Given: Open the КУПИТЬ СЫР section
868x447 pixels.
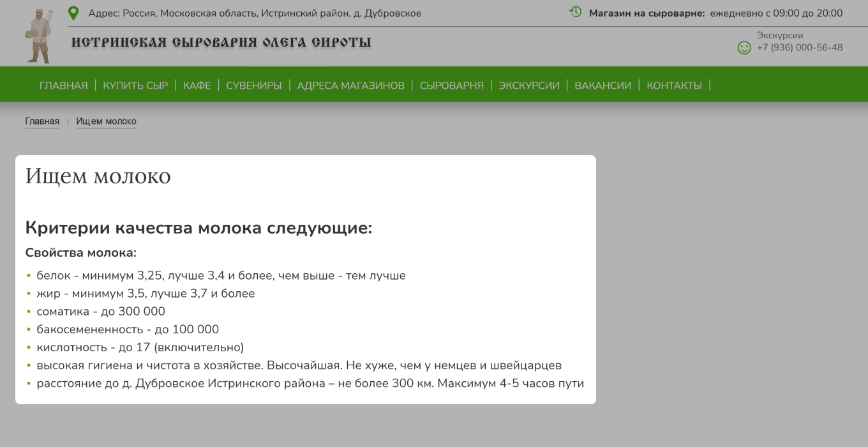Looking at the screenshot, I should coord(135,84).
